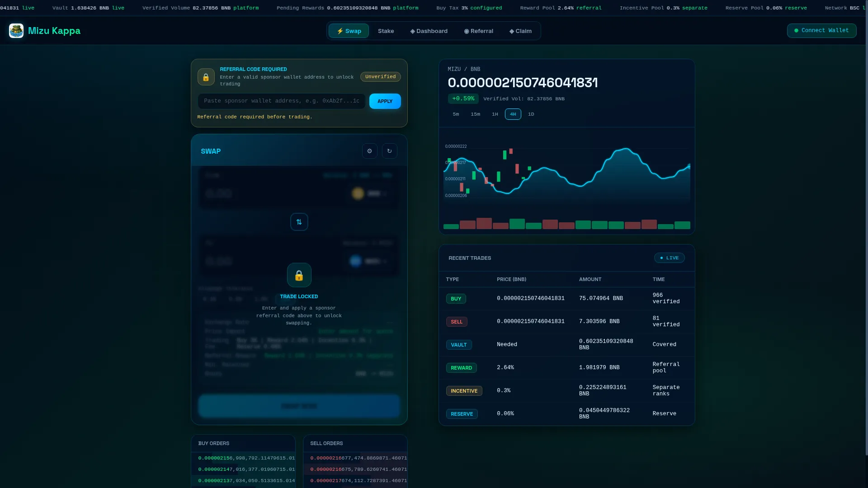The height and width of the screenshot is (488, 868).
Task: Click the RESERVE row badge
Action: point(462,414)
